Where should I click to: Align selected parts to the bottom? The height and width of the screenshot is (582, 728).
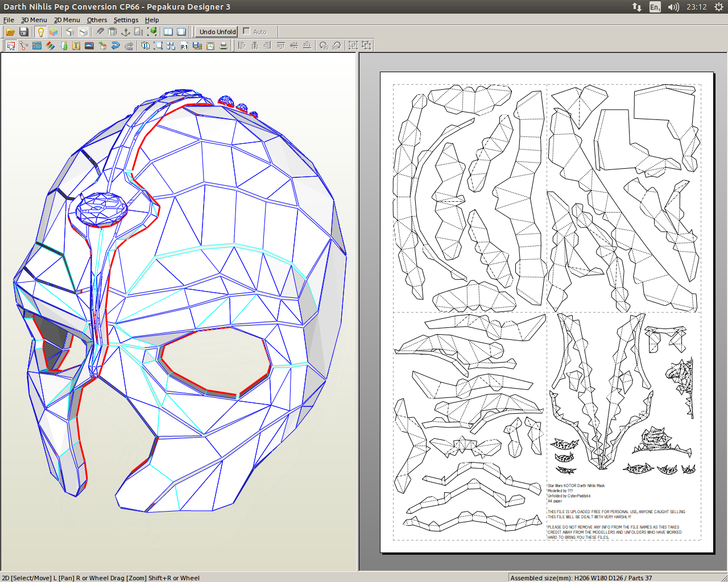tap(307, 45)
